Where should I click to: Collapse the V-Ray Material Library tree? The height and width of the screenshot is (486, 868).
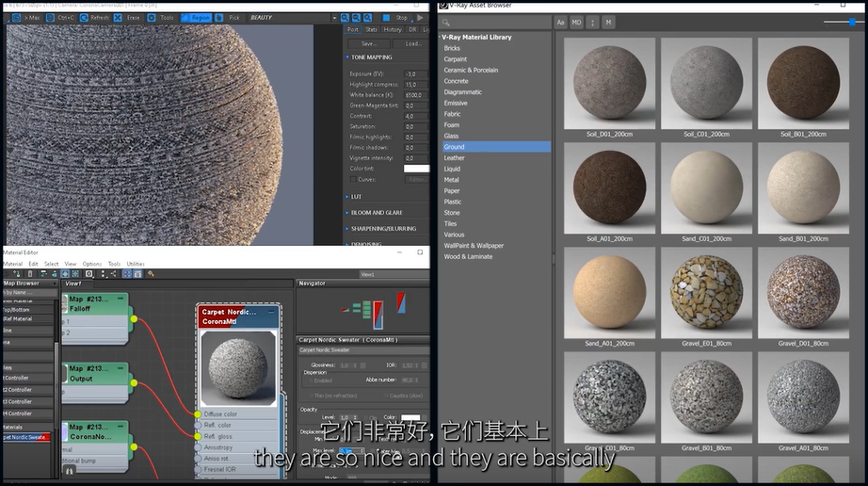tap(440, 37)
